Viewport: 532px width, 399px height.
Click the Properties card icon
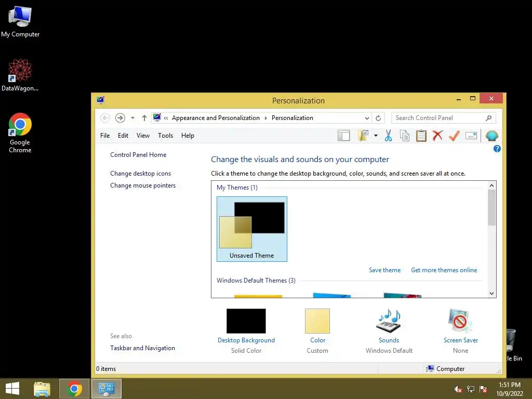point(471,136)
